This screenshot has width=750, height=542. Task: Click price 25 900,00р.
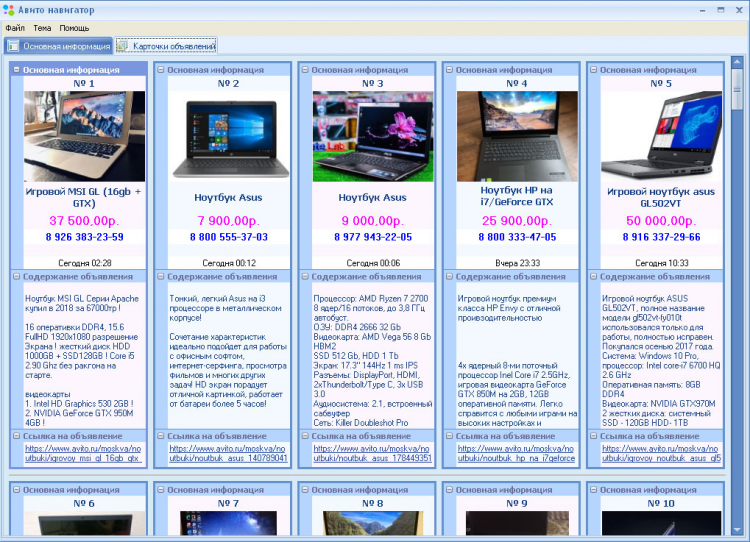(517, 221)
